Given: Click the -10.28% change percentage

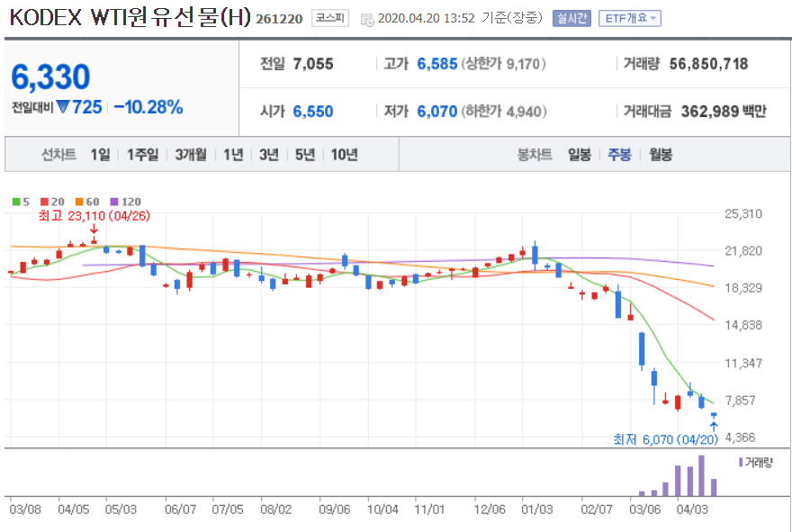Looking at the screenshot, I should (148, 107).
